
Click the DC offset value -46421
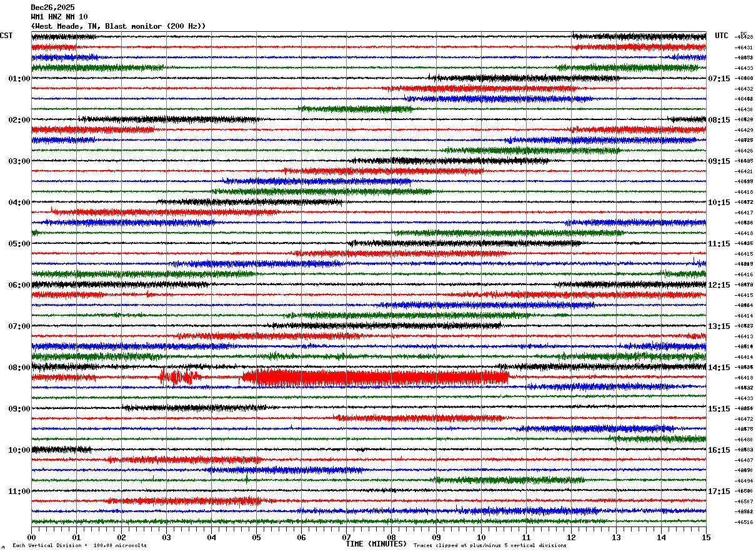pos(745,171)
